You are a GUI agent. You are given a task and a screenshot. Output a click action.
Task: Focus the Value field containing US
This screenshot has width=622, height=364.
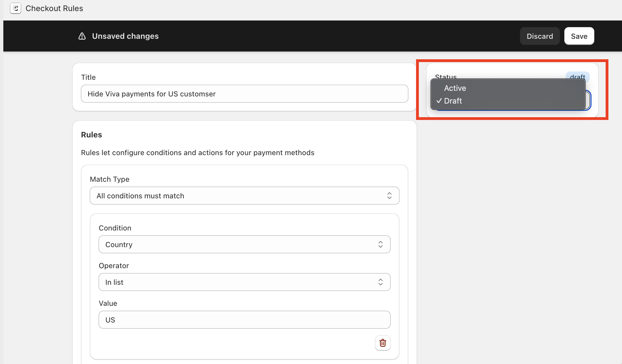tap(244, 320)
